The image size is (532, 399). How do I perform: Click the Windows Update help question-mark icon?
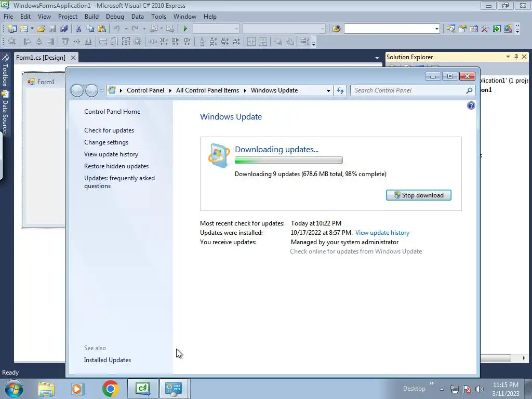pos(471,105)
